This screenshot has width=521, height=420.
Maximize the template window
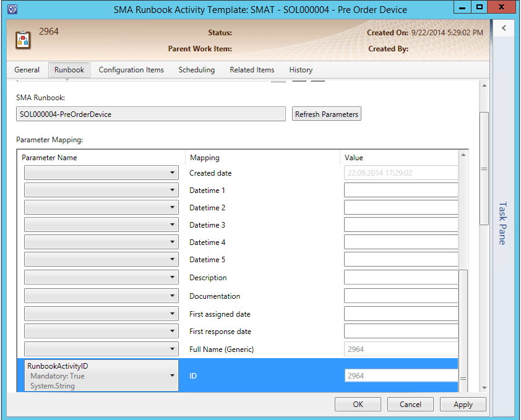[480, 7]
